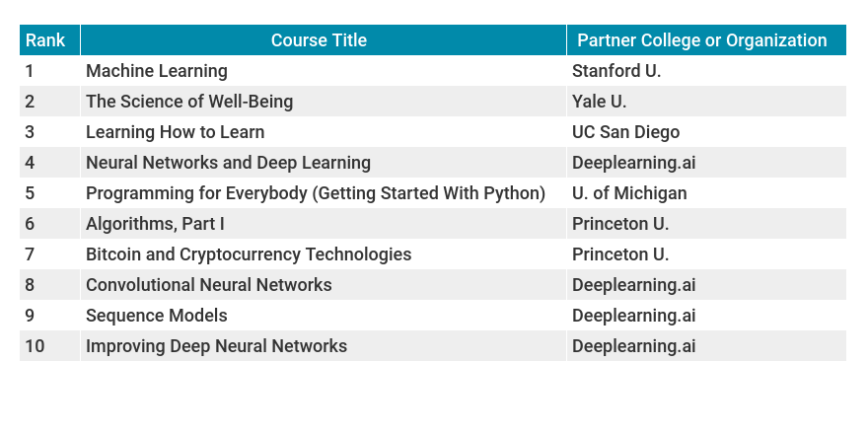Click the Sequence Models course title
Screen dimensions: 868x434
pos(157,316)
